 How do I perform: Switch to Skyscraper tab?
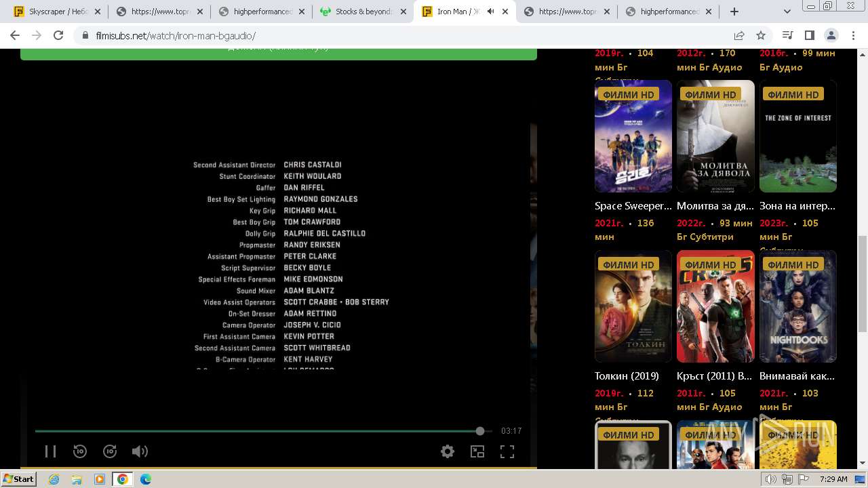(x=58, y=12)
